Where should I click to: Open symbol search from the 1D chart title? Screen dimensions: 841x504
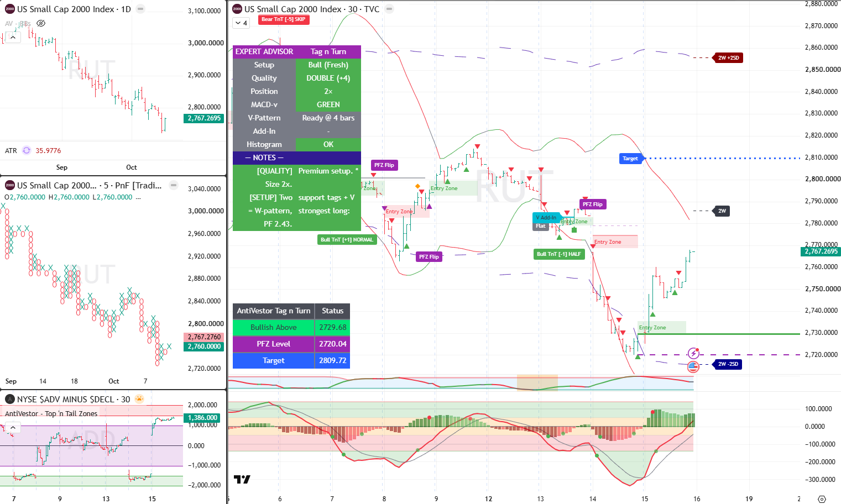click(74, 9)
